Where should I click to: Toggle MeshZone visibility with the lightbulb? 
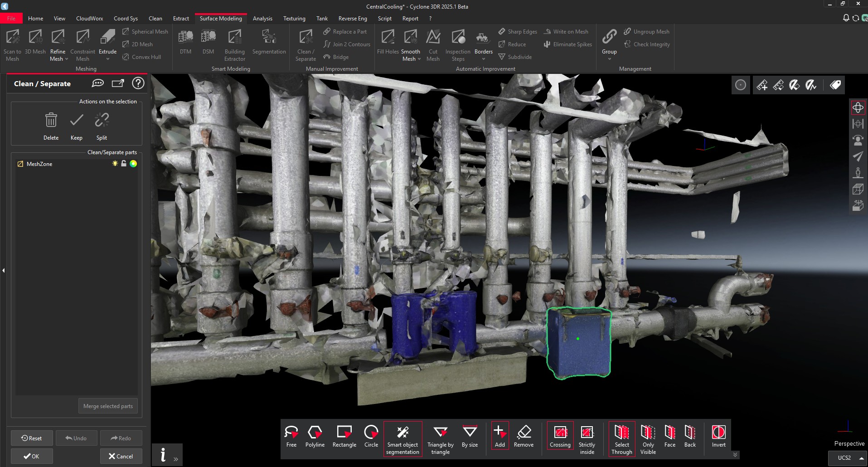(115, 164)
